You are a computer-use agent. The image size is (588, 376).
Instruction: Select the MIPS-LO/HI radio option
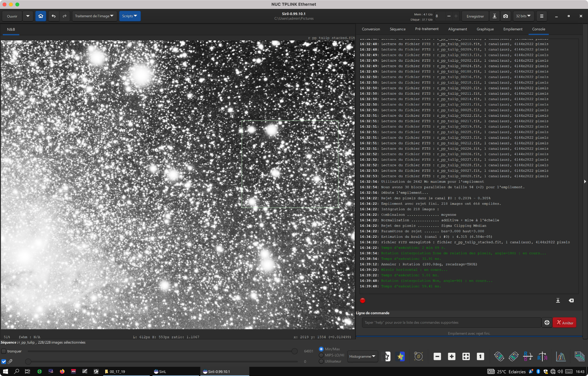(x=321, y=355)
